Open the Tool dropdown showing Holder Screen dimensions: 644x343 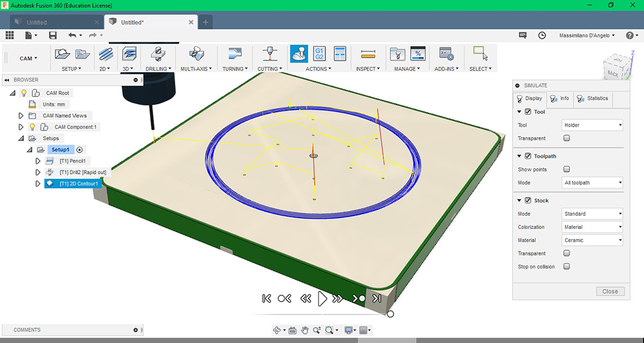point(592,125)
